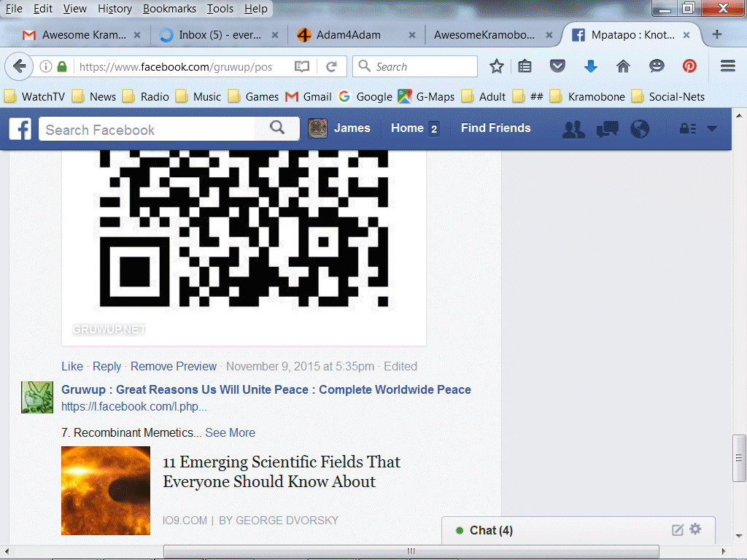Submit Facebook search with magnifier icon
The image size is (747, 560).
(x=277, y=128)
